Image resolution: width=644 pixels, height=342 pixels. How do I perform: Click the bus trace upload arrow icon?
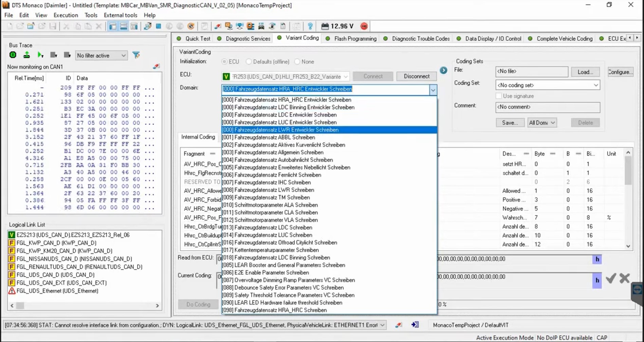pos(26,55)
